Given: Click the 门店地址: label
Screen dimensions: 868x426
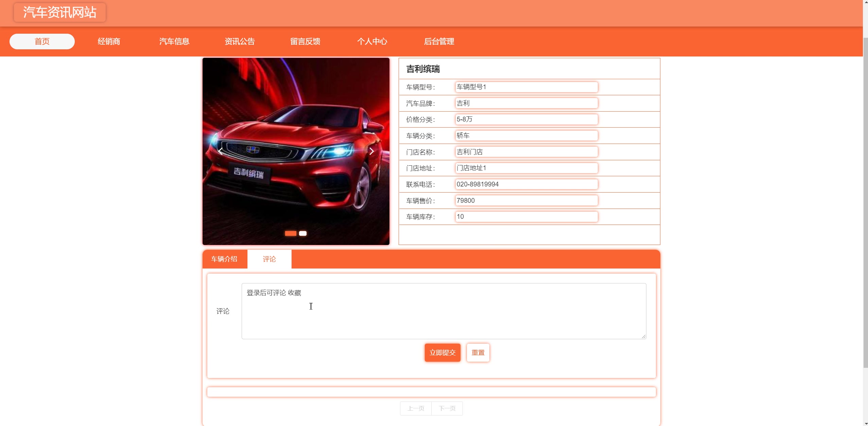Looking at the screenshot, I should pyautogui.click(x=421, y=168).
